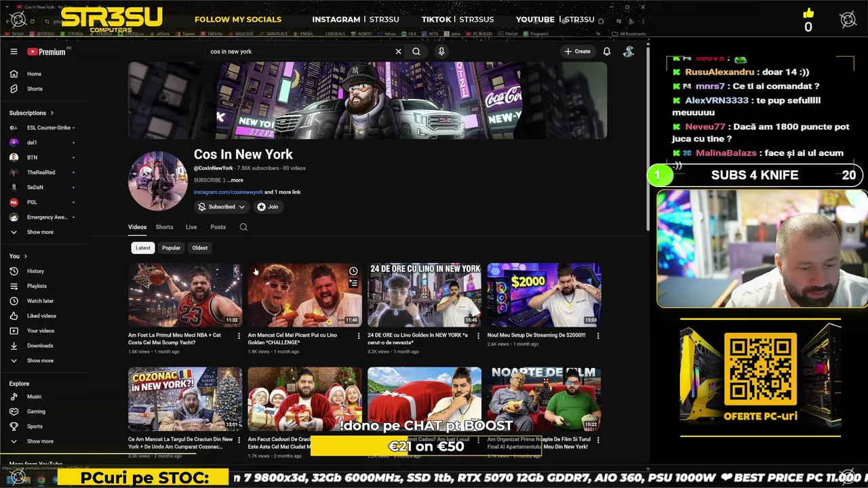
Task: Add the picant pui video to queue
Action: [x=353, y=283]
